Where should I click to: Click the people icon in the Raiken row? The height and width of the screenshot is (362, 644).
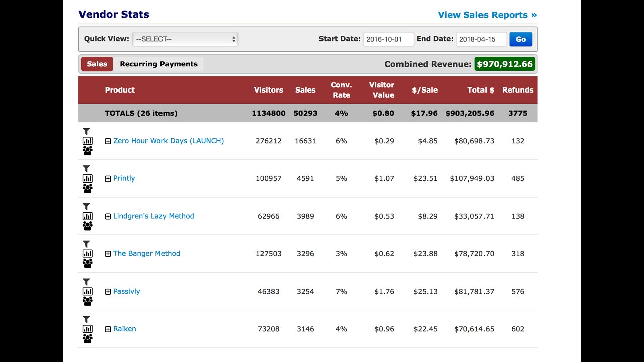tap(87, 338)
